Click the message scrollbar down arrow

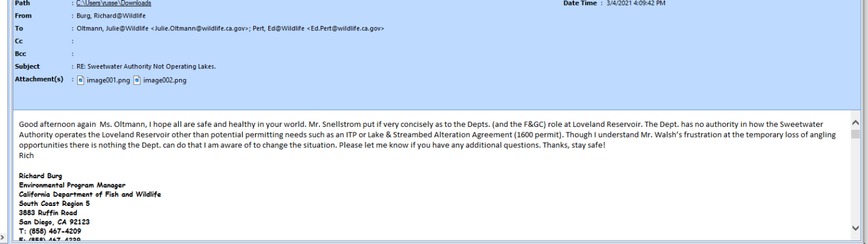pos(855,228)
